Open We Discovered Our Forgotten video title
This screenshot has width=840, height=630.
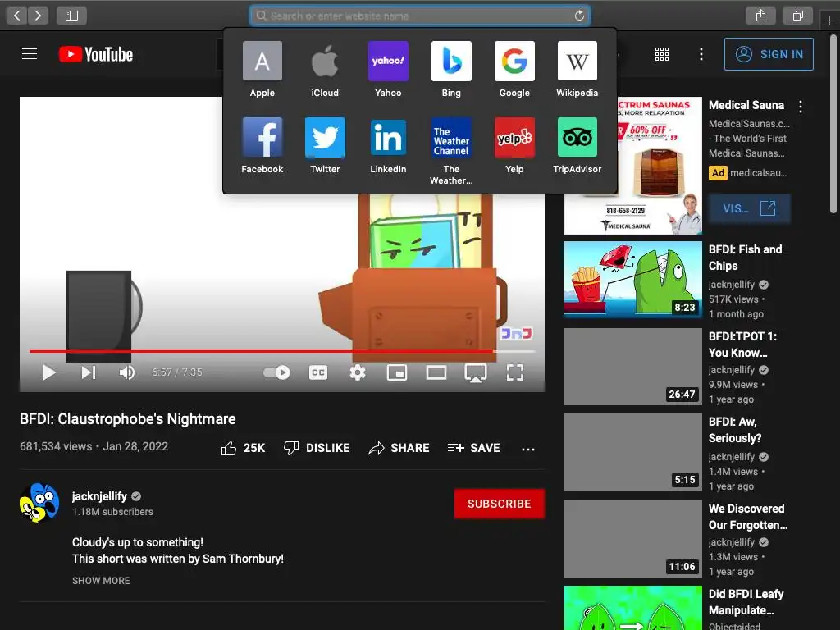748,517
